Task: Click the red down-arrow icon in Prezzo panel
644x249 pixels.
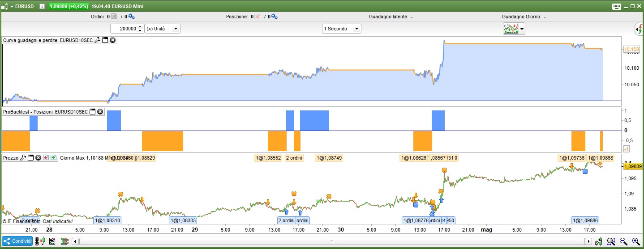Action: [46, 158]
